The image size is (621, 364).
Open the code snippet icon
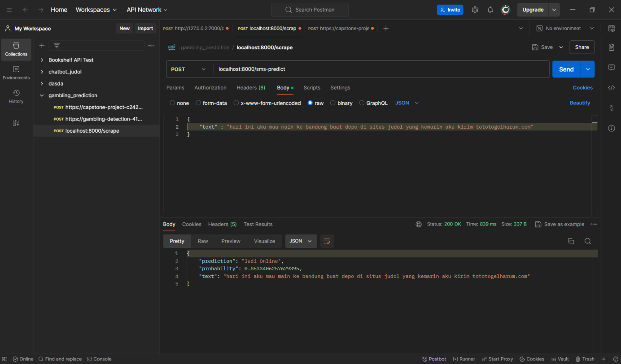[x=611, y=87]
